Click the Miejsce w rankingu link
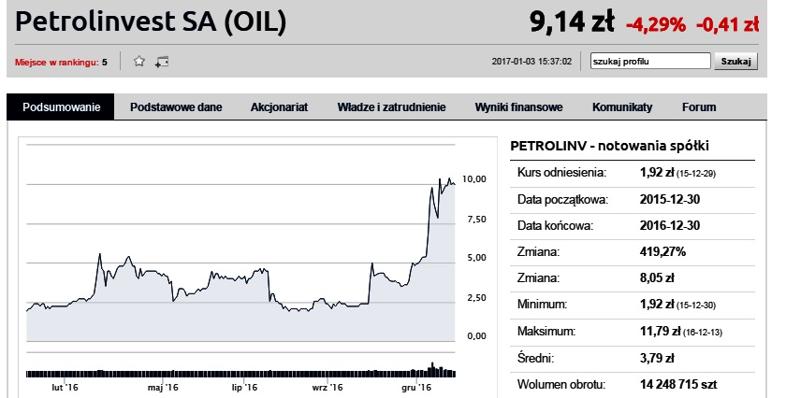 pos(57,63)
